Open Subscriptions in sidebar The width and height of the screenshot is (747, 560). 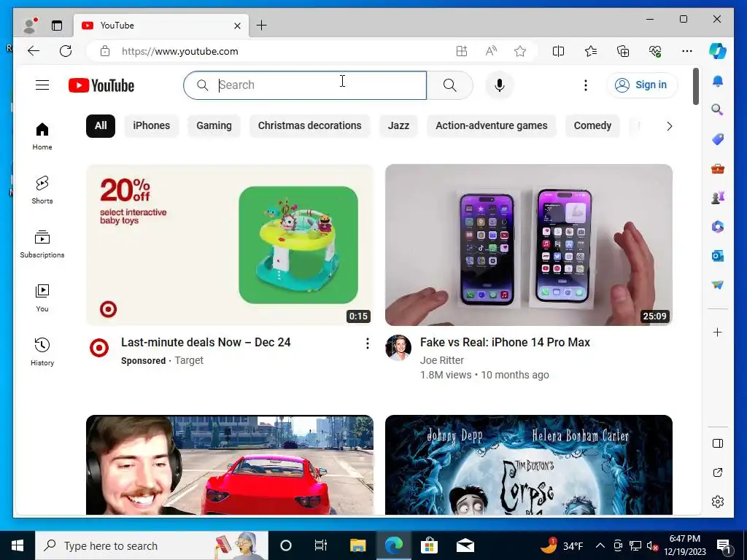pyautogui.click(x=42, y=244)
